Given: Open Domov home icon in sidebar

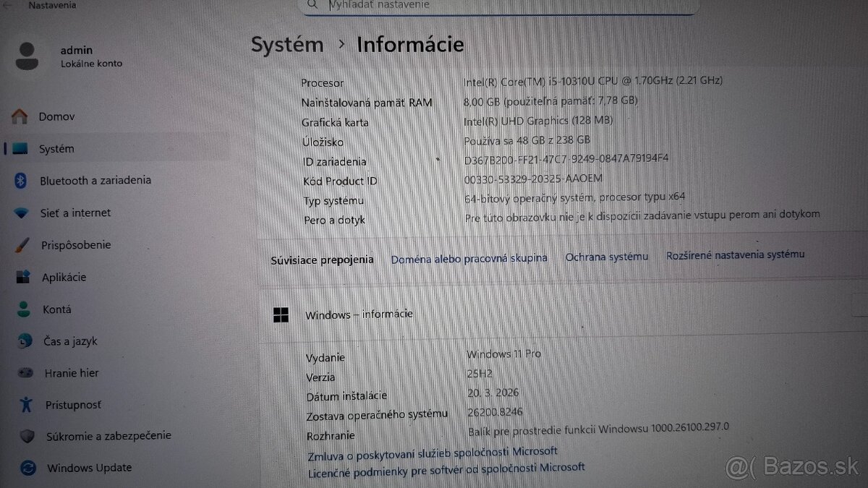Looking at the screenshot, I should pos(20,116).
